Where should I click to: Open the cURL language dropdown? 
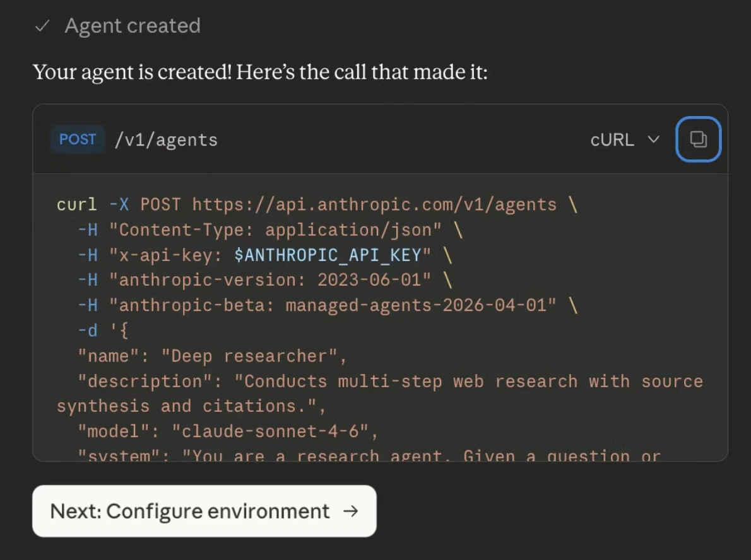coord(625,140)
